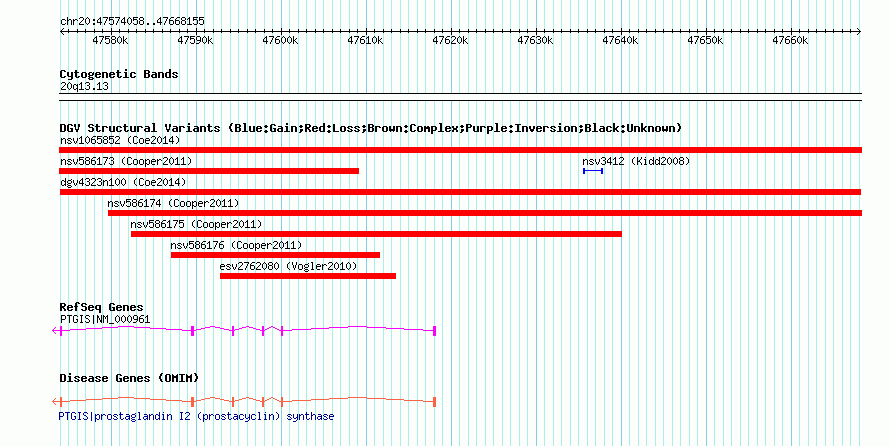Open the nsv586173 (Cooper2011) label

[x=126, y=161]
